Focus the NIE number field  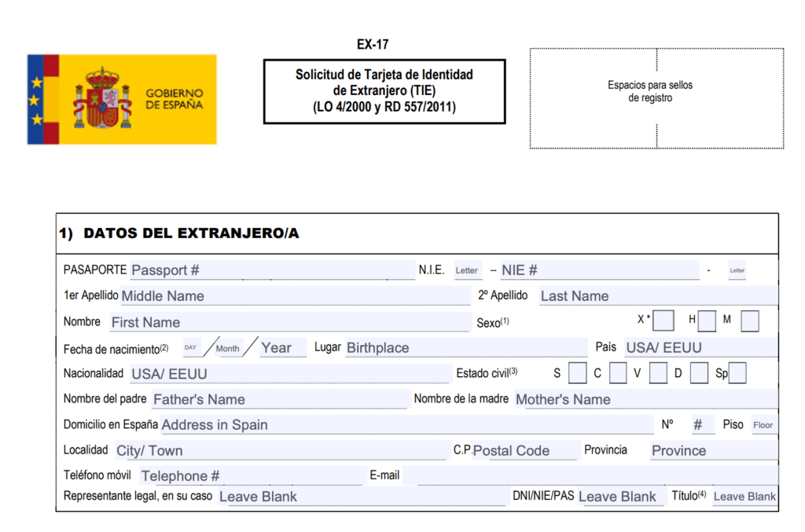pyautogui.click(x=599, y=270)
